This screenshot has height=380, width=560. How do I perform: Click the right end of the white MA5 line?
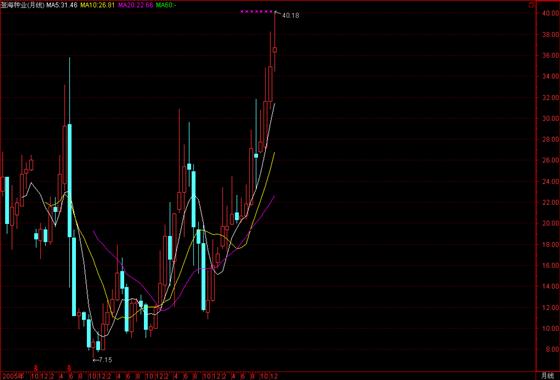274,104
